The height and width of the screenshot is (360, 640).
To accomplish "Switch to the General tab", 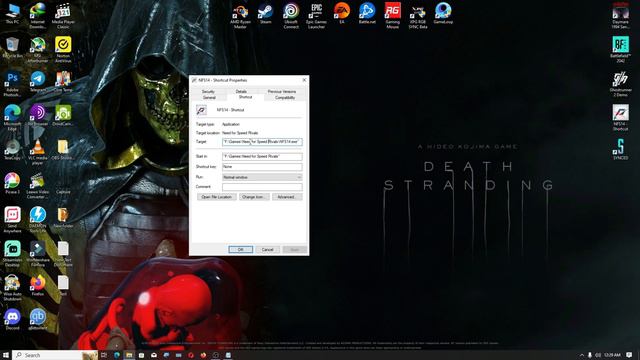I will 209,98.
